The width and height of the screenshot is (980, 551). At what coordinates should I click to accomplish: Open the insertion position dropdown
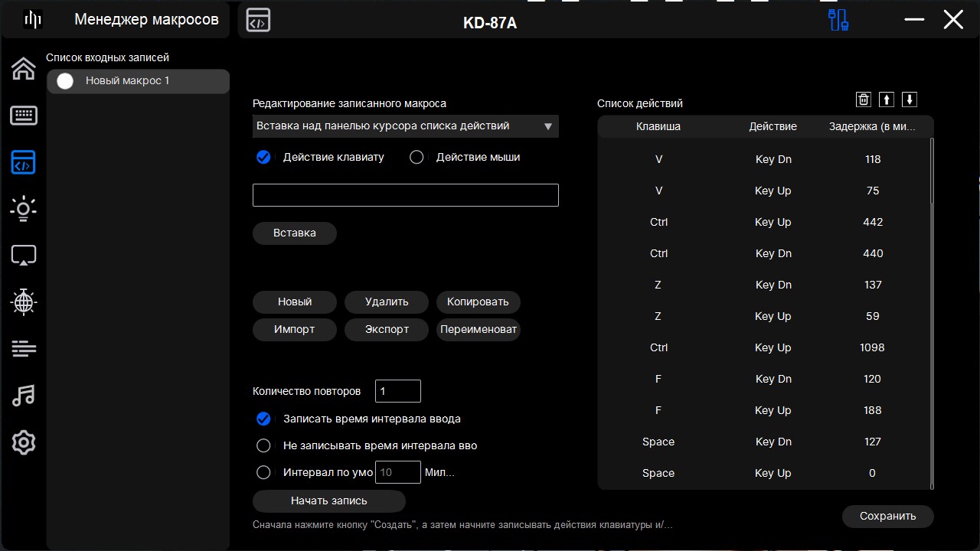pyautogui.click(x=406, y=126)
